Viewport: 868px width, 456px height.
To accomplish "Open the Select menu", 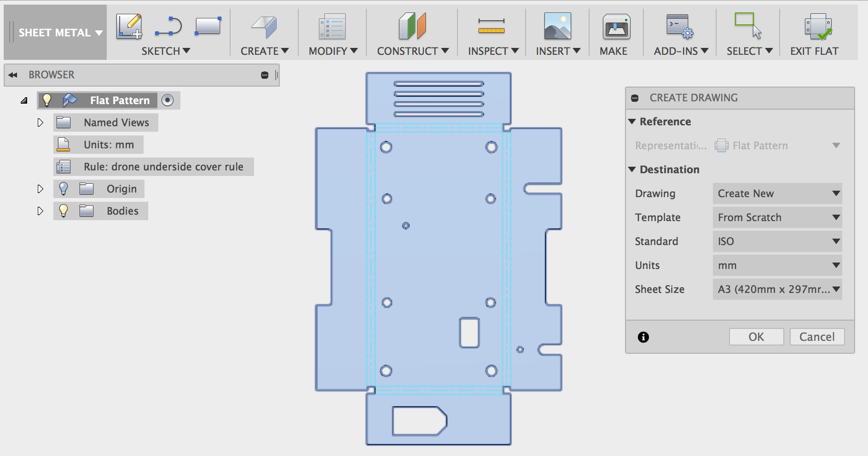I will [750, 51].
